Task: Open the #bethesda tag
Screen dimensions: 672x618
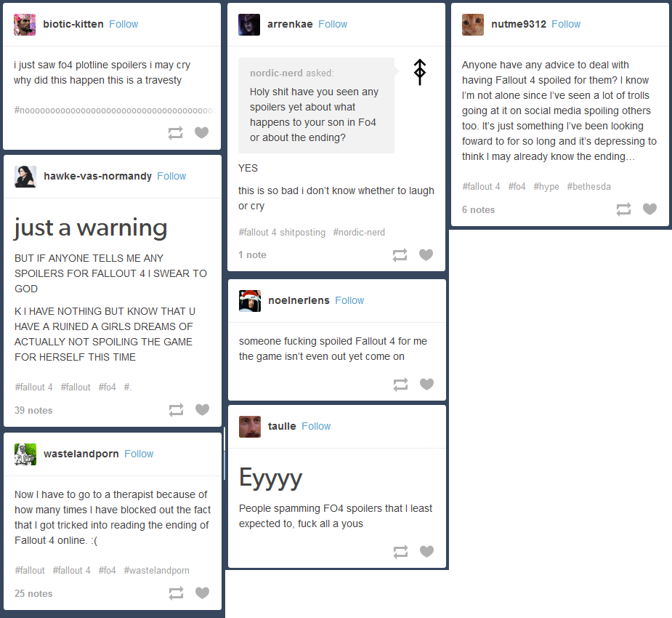Action: [588, 187]
